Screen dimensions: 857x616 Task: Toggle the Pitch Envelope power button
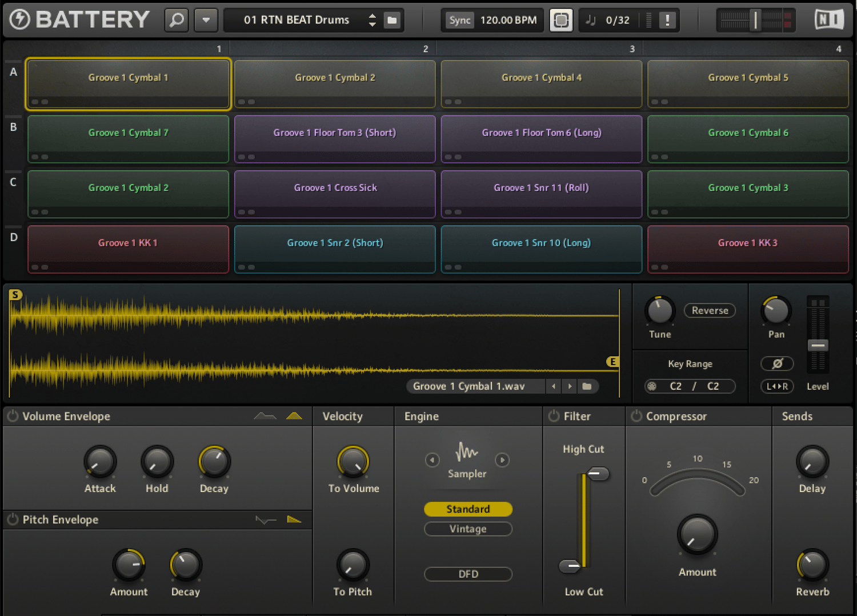13,519
